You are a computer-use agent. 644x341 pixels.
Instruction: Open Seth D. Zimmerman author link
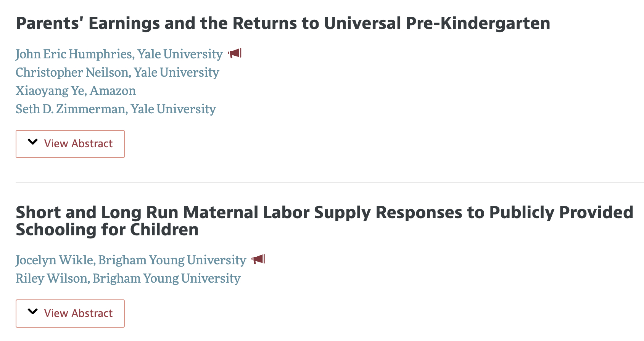coord(71,109)
